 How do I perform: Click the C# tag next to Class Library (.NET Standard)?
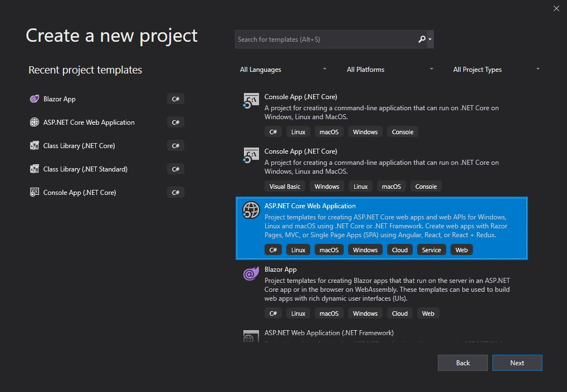click(x=176, y=169)
